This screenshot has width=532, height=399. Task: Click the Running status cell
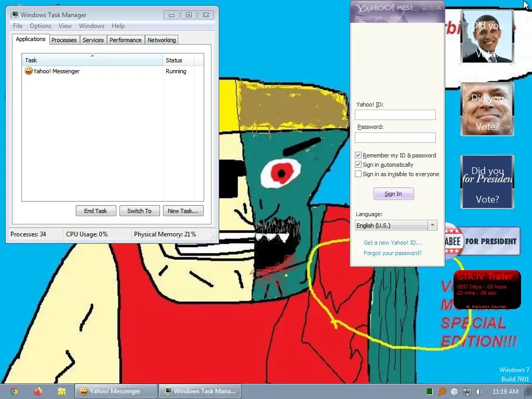(x=176, y=71)
